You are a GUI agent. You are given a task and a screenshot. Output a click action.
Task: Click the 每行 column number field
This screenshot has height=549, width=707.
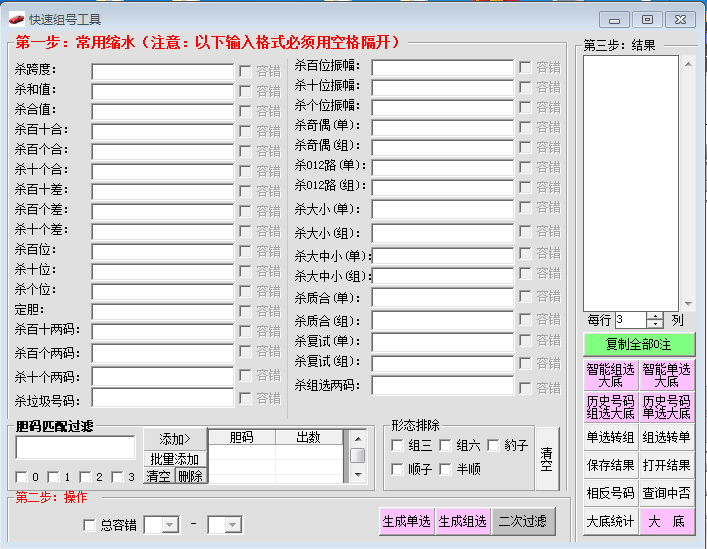(x=632, y=320)
